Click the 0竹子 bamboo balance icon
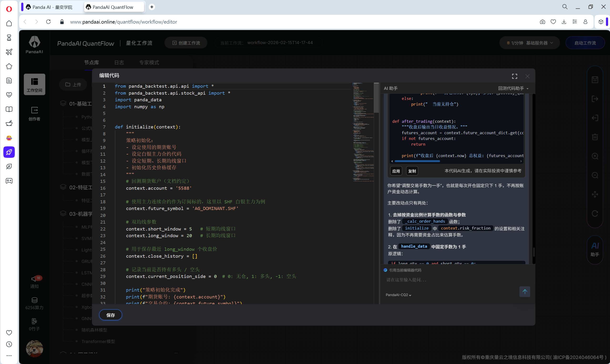Viewport: 610px width, 364px height. pos(34,324)
